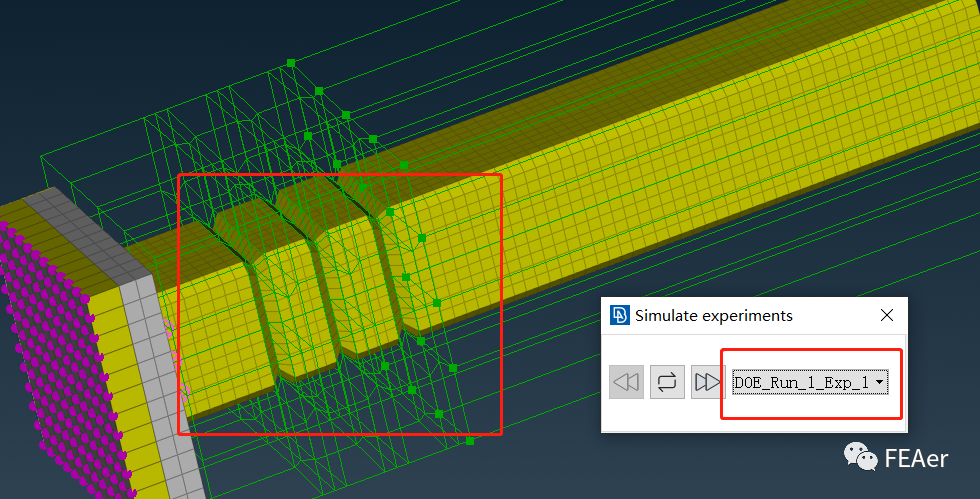The width and height of the screenshot is (980, 499).
Task: Click the loop experiments button
Action: coord(667,381)
